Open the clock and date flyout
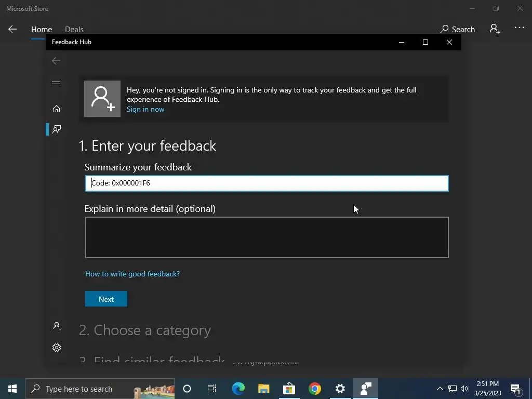The image size is (532, 399). coord(487,389)
